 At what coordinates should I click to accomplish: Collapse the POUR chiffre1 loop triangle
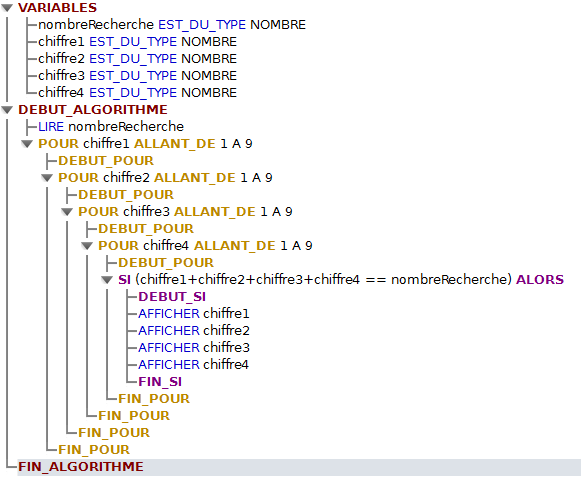[x=27, y=144]
